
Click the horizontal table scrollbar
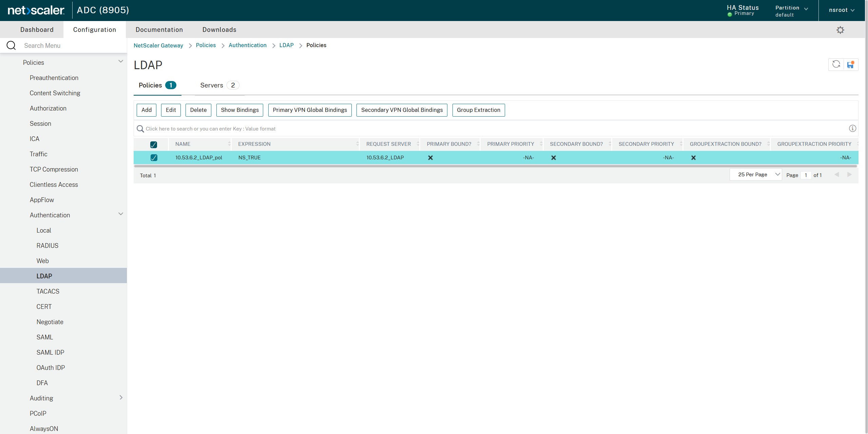[495, 166]
